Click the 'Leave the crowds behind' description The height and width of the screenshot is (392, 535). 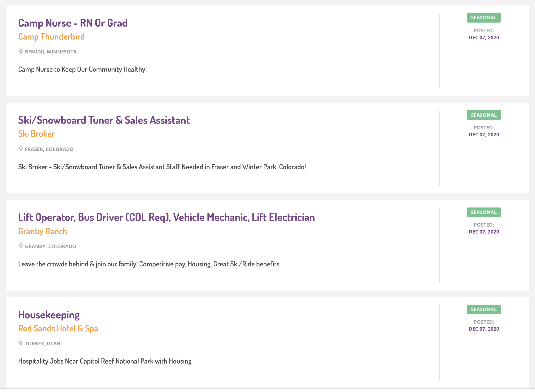149,264
